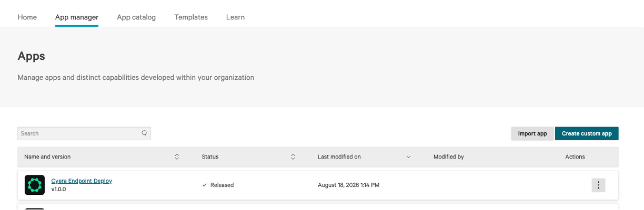Expand the Last modified on sort chevron
Image resolution: width=644 pixels, height=210 pixels.
409,157
